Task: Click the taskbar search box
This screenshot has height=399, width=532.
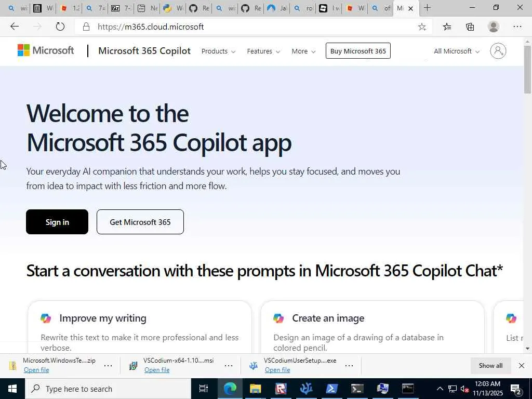Action: coord(108,389)
